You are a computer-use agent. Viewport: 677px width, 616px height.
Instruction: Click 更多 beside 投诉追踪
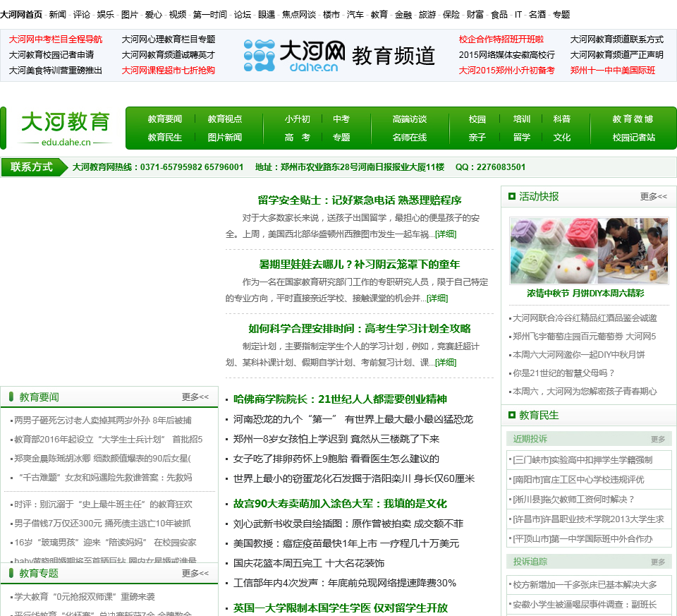pos(658,562)
